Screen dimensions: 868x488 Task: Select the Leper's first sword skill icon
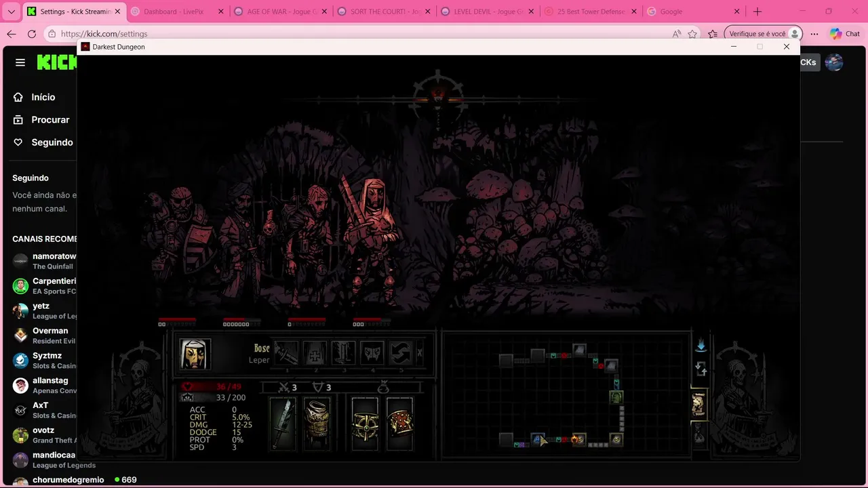286,353
